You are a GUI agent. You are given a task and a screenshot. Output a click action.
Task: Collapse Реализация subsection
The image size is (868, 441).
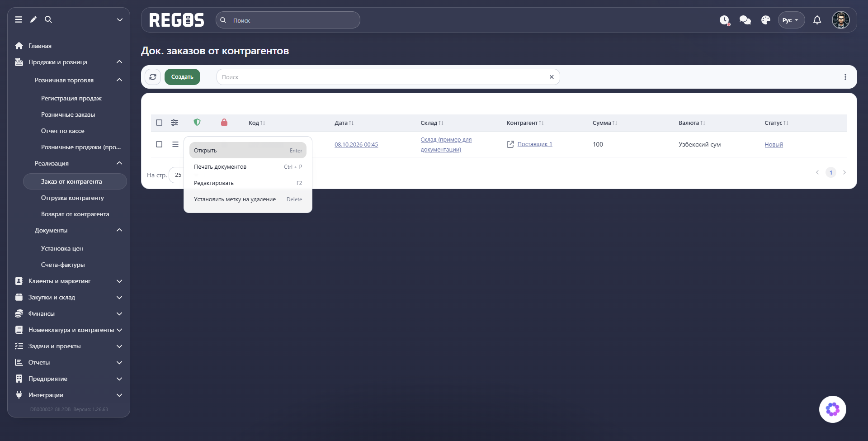(x=119, y=163)
